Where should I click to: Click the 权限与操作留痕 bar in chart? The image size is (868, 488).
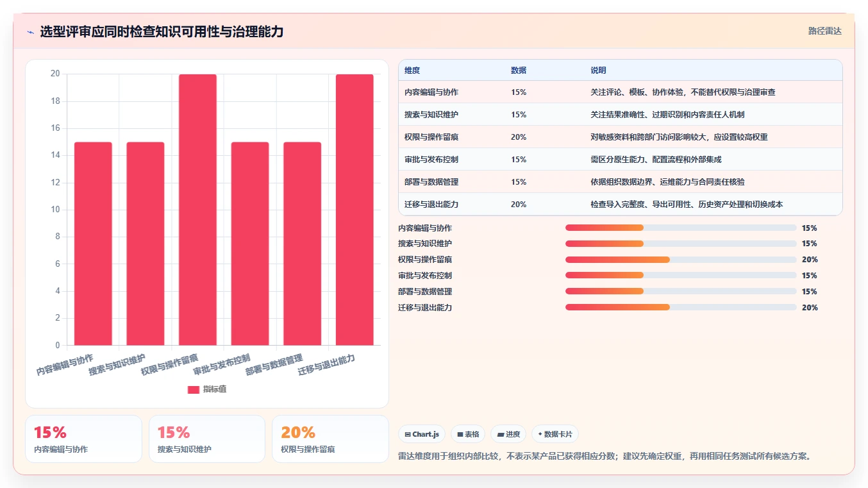tap(197, 210)
